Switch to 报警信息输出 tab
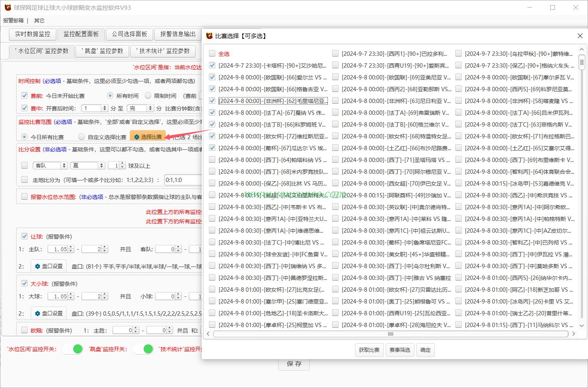Viewport: 588px width, 388px height. point(178,34)
